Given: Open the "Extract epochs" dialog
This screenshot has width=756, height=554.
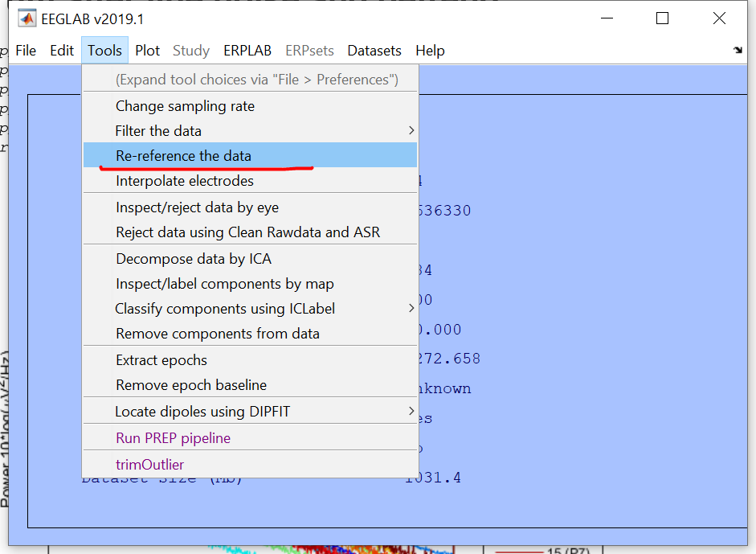Looking at the screenshot, I should pyautogui.click(x=161, y=359).
